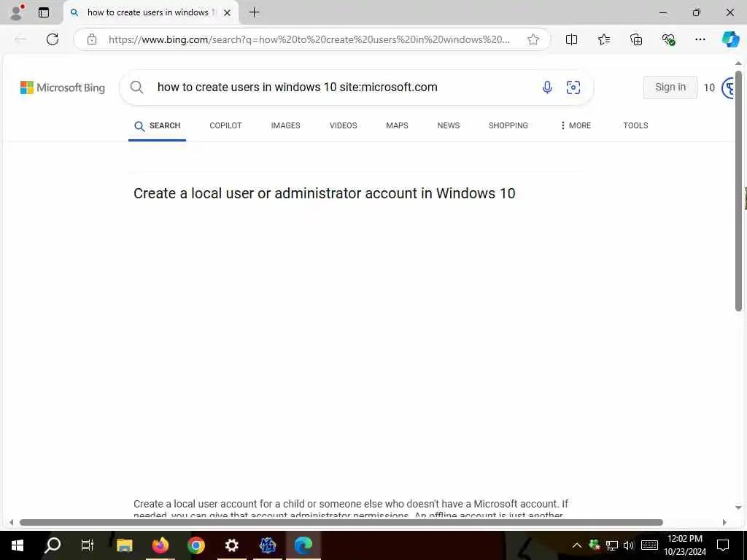Open Browser essentials heart icon
Image resolution: width=747 pixels, height=560 pixels.
click(668, 39)
